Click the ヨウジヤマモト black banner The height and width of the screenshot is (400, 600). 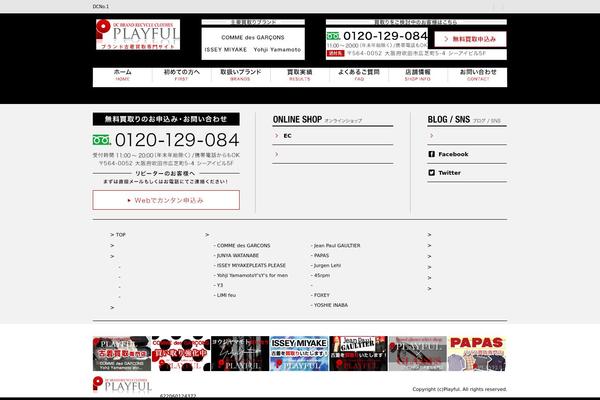tap(240, 354)
